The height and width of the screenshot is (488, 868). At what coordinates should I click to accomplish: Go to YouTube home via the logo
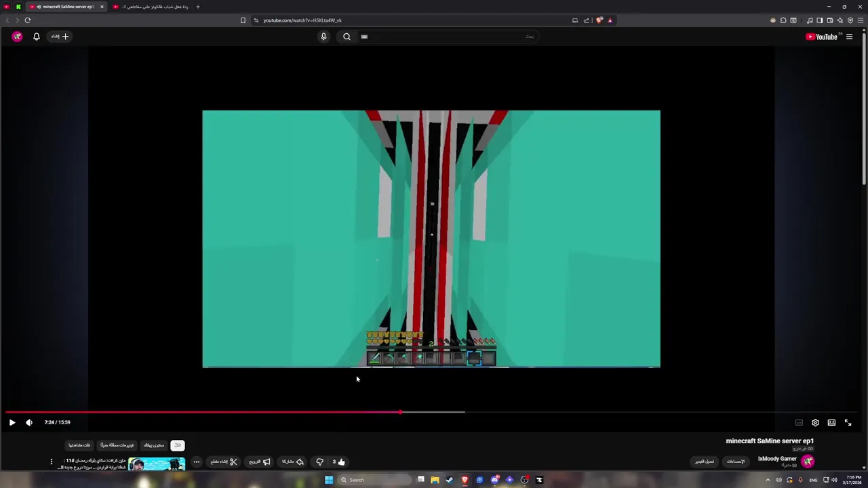point(823,37)
